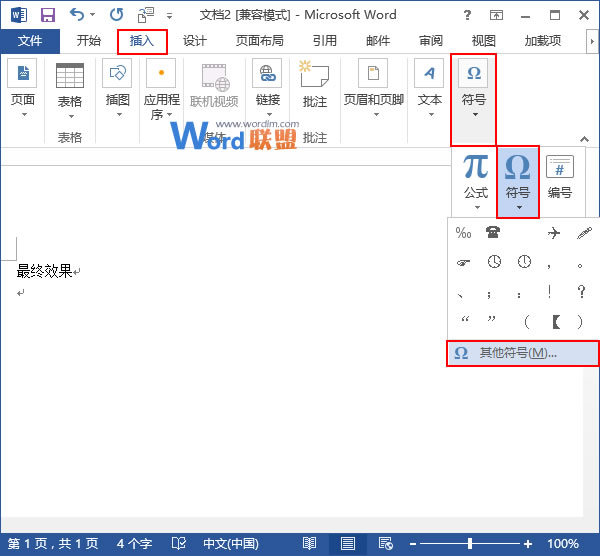Insert the left black bracket 【 symbol

(556, 322)
